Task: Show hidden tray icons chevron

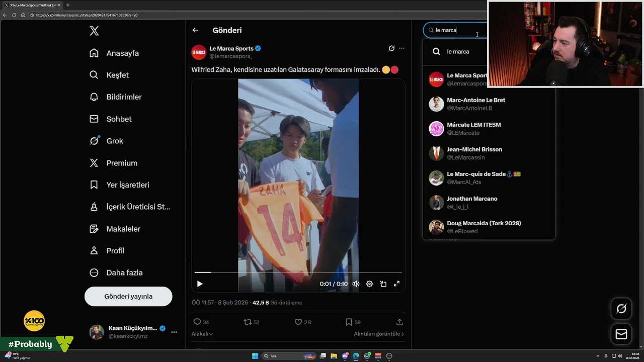Action: (598, 356)
